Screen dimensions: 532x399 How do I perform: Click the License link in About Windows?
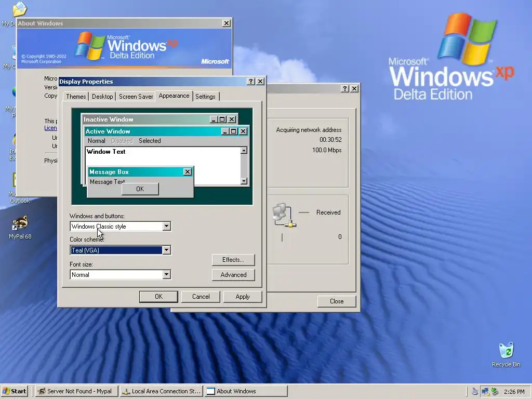coord(50,128)
